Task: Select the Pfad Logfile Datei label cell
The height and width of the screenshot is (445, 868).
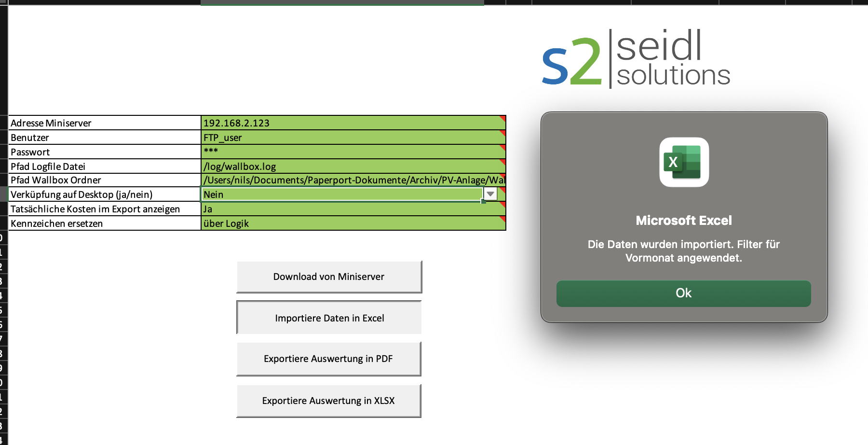Action: (105, 166)
